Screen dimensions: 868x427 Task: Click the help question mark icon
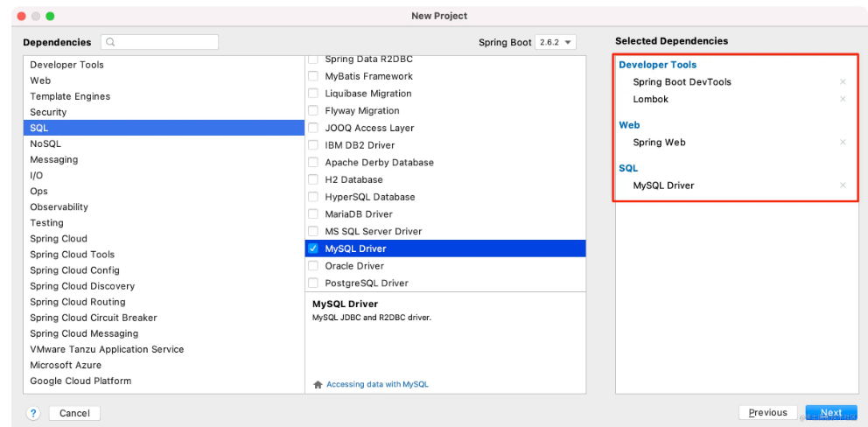(x=33, y=413)
